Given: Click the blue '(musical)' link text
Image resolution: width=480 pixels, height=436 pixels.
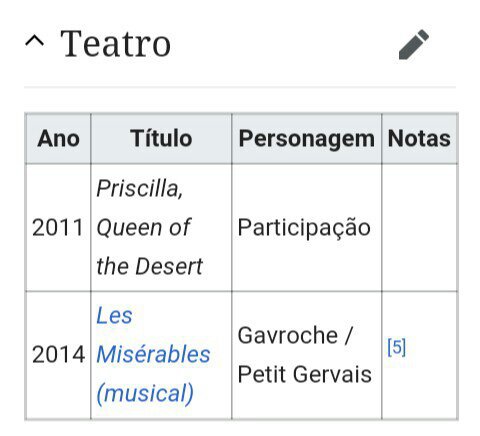Looking at the screenshot, I should click(x=145, y=394).
